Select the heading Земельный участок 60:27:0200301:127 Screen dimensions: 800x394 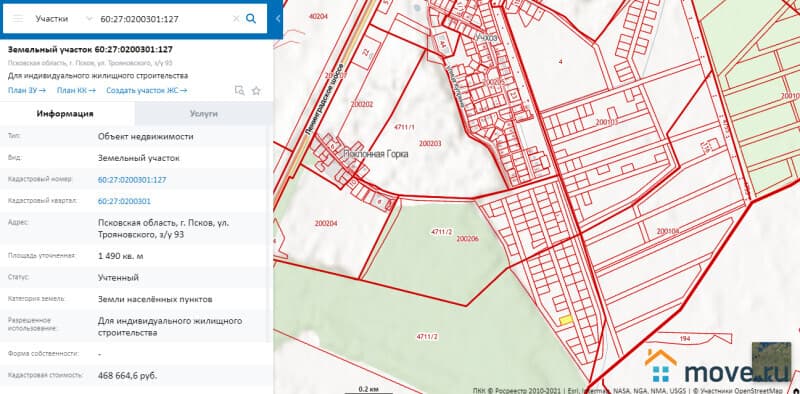pyautogui.click(x=90, y=50)
